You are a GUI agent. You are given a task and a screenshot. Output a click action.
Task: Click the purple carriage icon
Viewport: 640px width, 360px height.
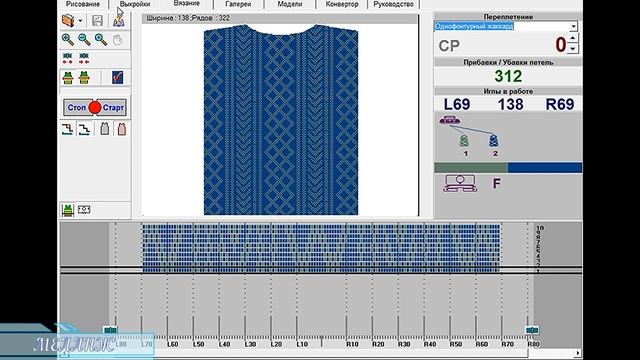449,120
